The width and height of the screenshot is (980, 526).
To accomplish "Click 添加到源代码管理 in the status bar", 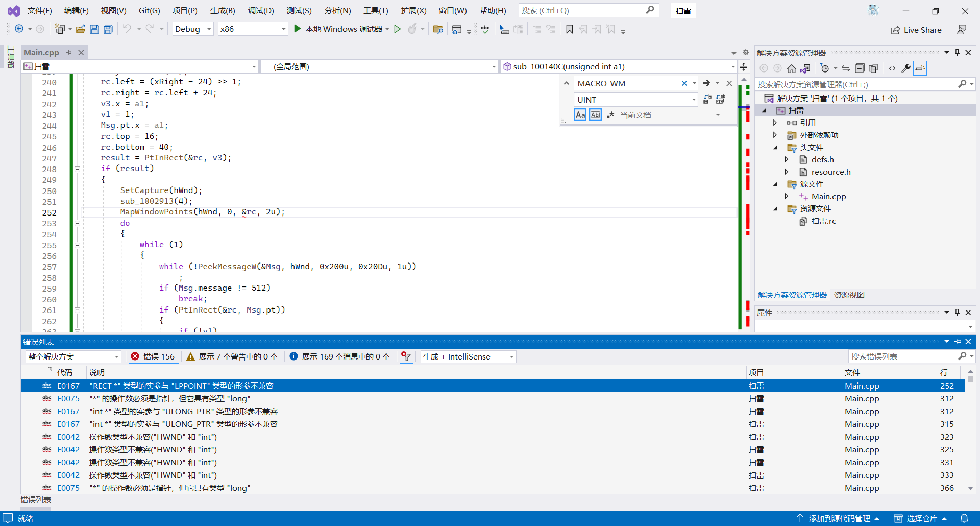I will 839,518.
